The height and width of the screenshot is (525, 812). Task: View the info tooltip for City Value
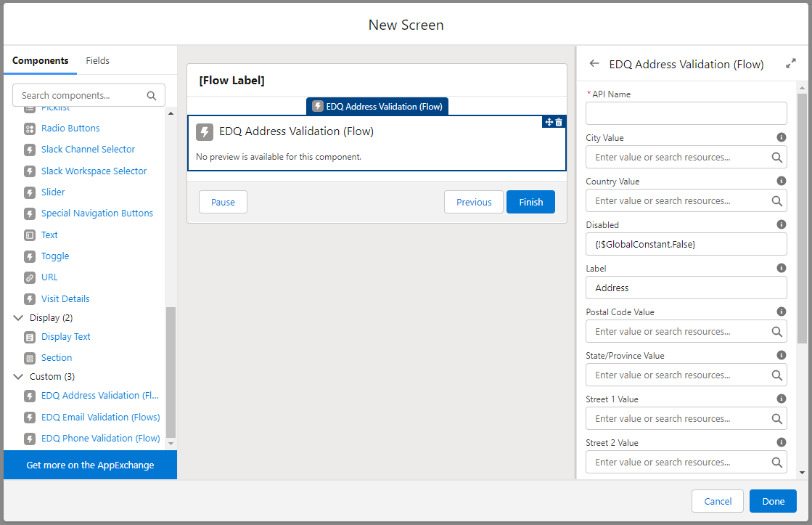pos(782,137)
